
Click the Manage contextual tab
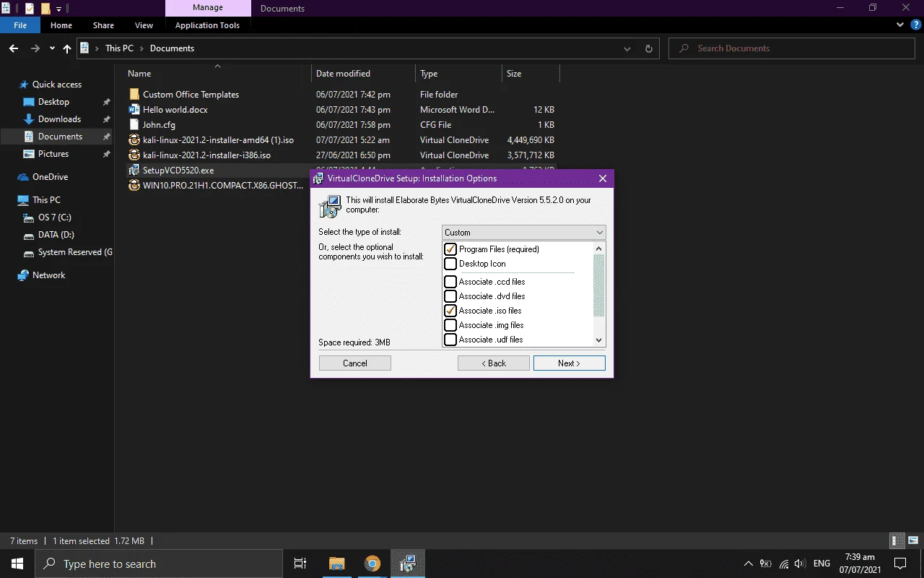[208, 9]
